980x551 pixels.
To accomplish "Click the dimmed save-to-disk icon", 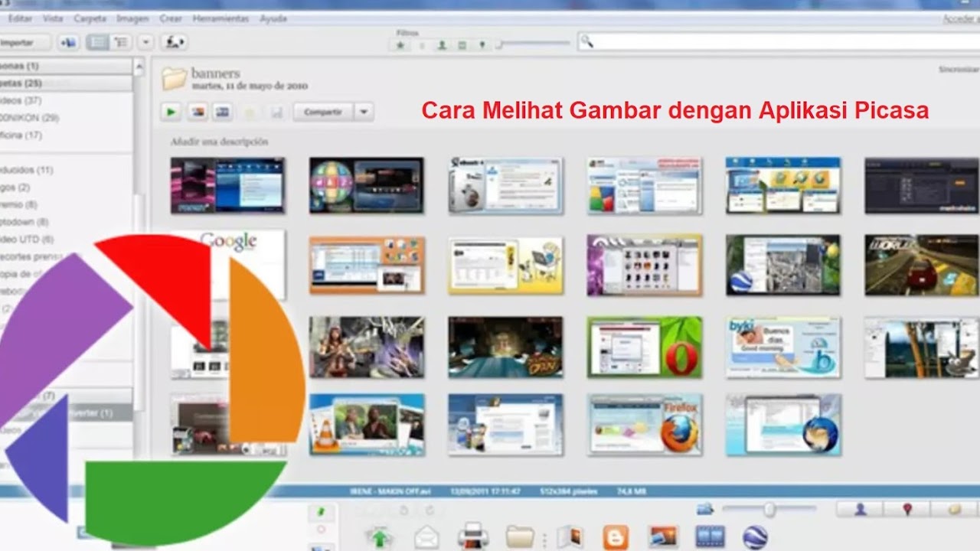I will point(276,112).
